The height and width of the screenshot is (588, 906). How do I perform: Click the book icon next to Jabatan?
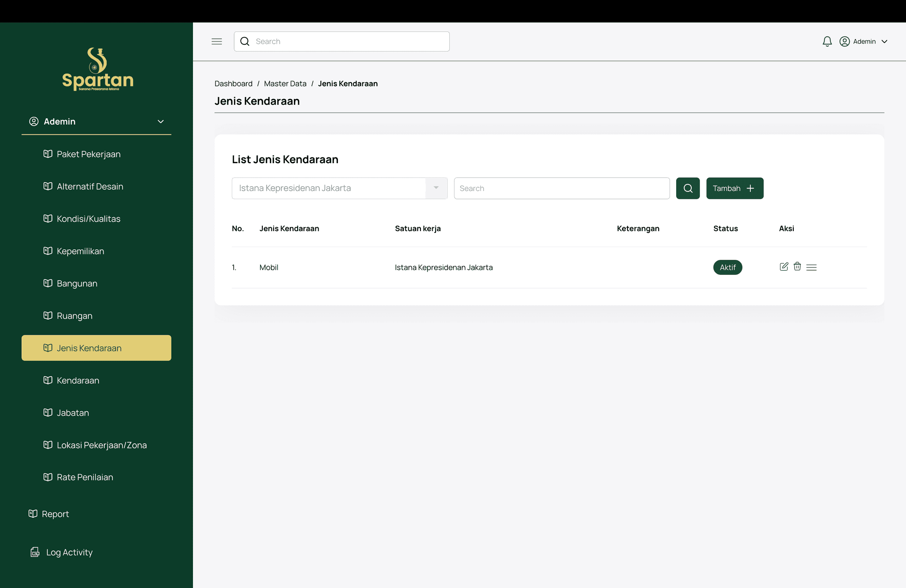(x=48, y=413)
